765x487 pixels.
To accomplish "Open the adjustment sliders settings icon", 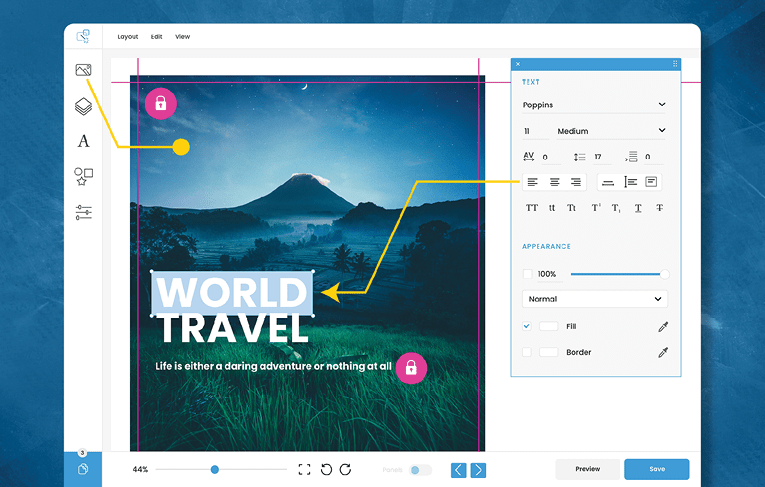I will (x=84, y=212).
